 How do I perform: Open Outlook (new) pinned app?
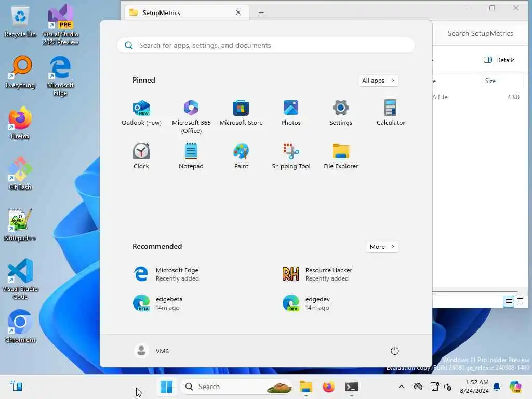click(x=141, y=114)
